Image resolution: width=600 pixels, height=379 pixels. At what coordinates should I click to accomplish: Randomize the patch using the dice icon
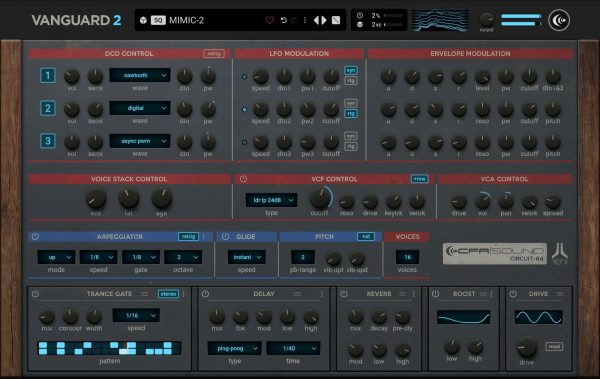pos(336,20)
